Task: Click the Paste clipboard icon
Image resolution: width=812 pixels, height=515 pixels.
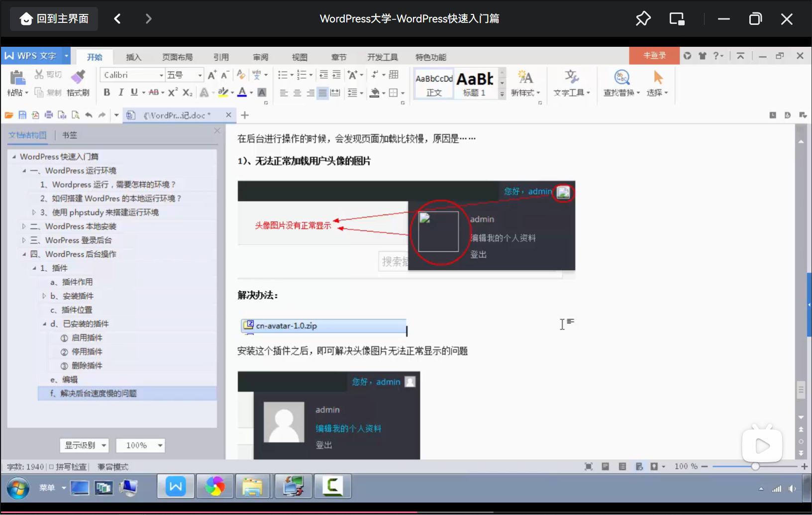Action: point(17,78)
